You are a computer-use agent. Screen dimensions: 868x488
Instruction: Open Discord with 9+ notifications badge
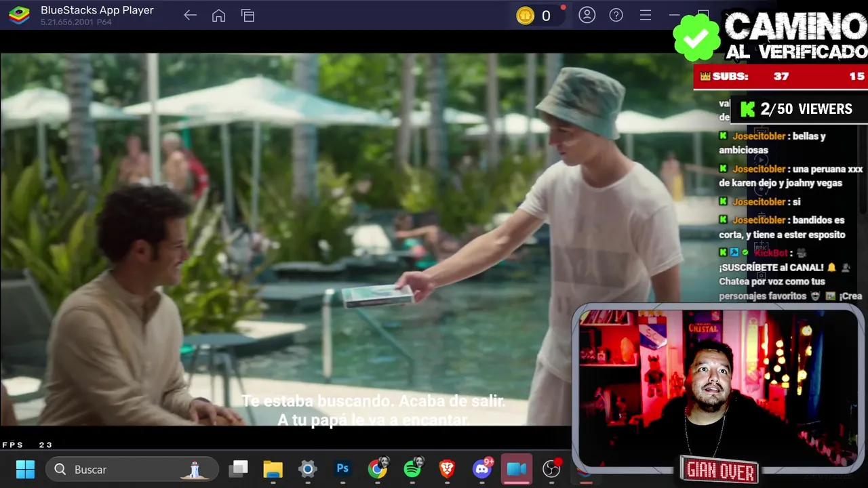[x=482, y=469]
